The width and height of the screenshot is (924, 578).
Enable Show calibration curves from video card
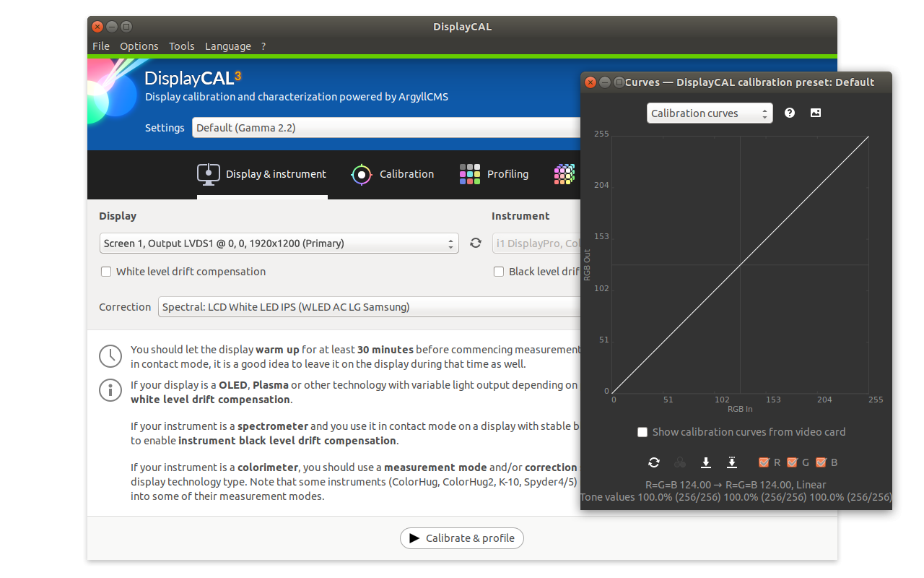[642, 432]
